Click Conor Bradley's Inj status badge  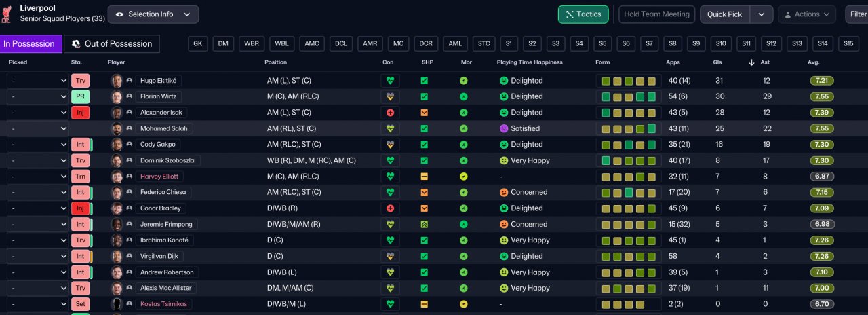click(x=80, y=208)
